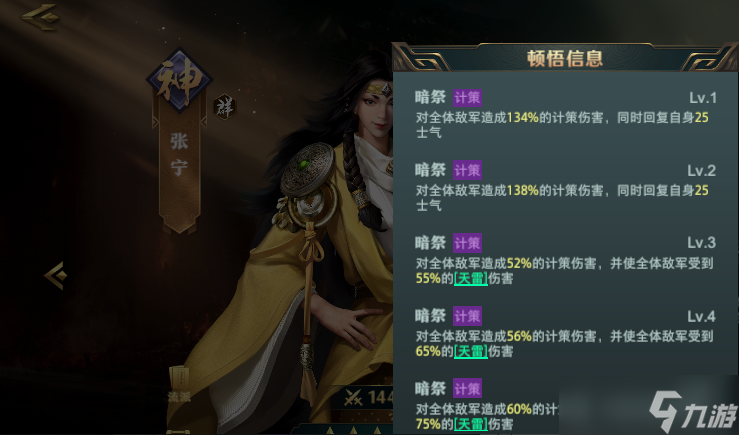Click the 计策 tag on the Lv.2 skill
Viewport: 739px width, 435px height.
[x=467, y=170]
